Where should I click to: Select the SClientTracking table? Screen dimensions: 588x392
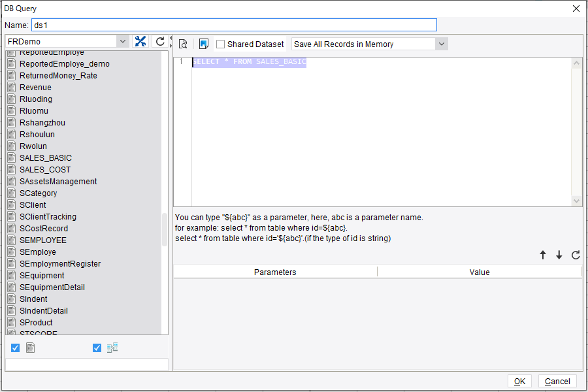(48, 216)
